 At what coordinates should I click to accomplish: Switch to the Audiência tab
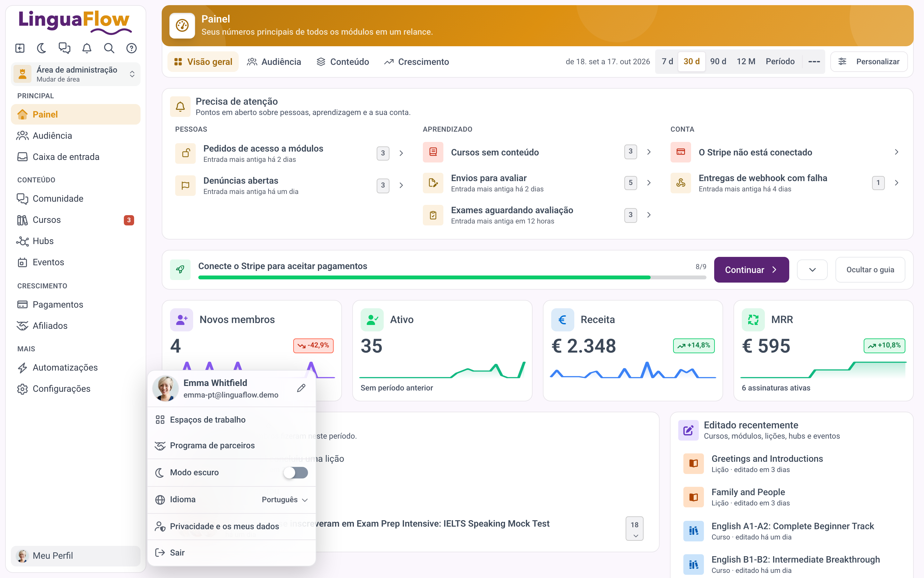coord(274,62)
